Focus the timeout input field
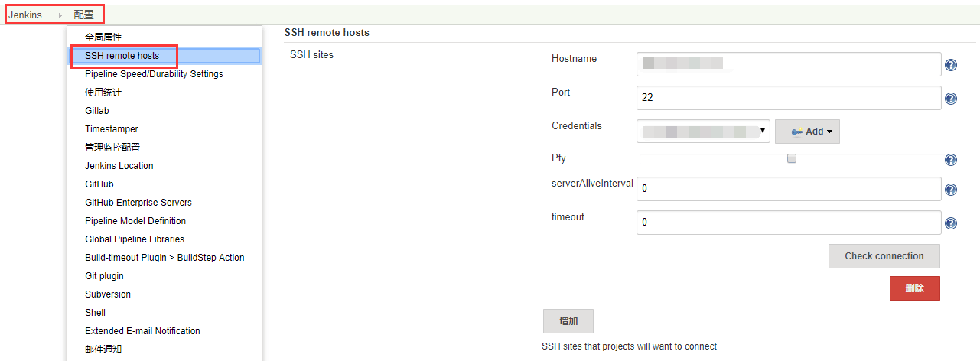The width and height of the screenshot is (980, 361). point(789,223)
